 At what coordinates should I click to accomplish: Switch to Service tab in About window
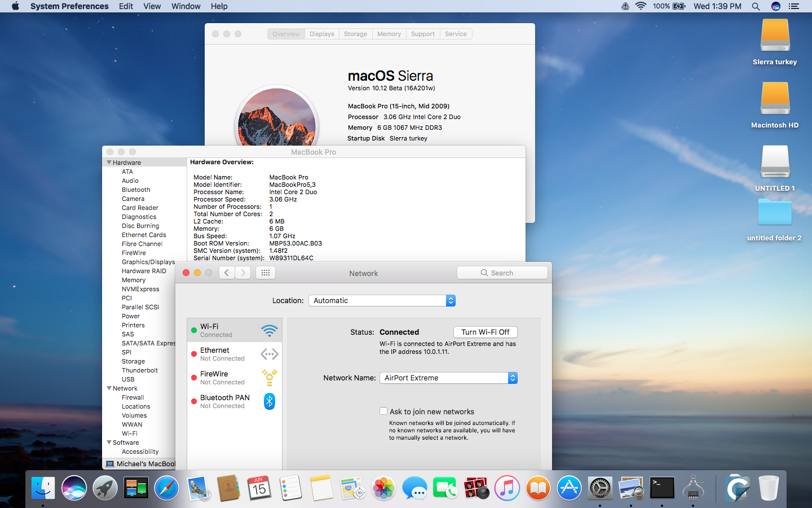[456, 34]
